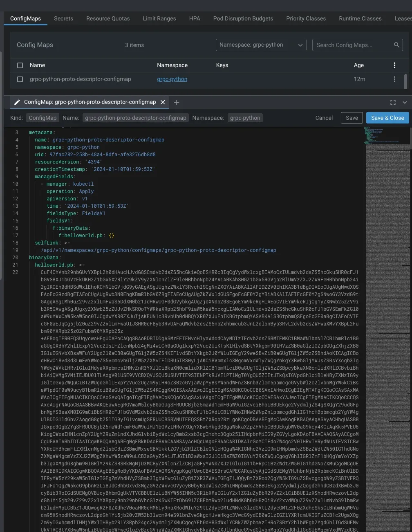Close the ConfigMap editor dock tab

163,102
